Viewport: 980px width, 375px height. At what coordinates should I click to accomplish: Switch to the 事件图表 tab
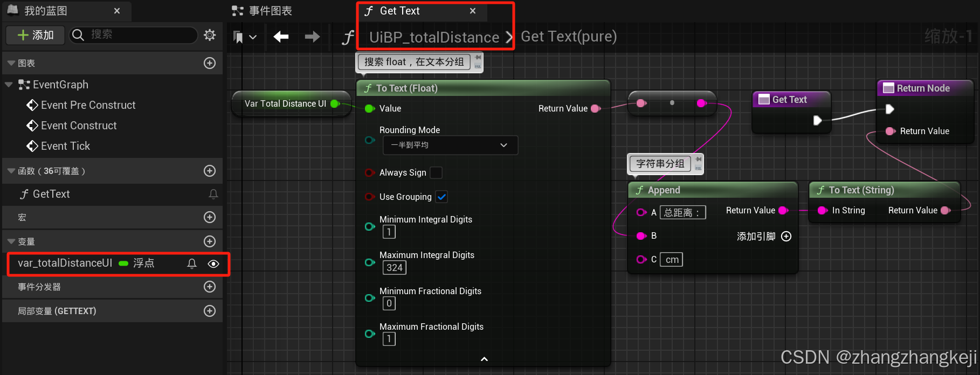coord(262,11)
